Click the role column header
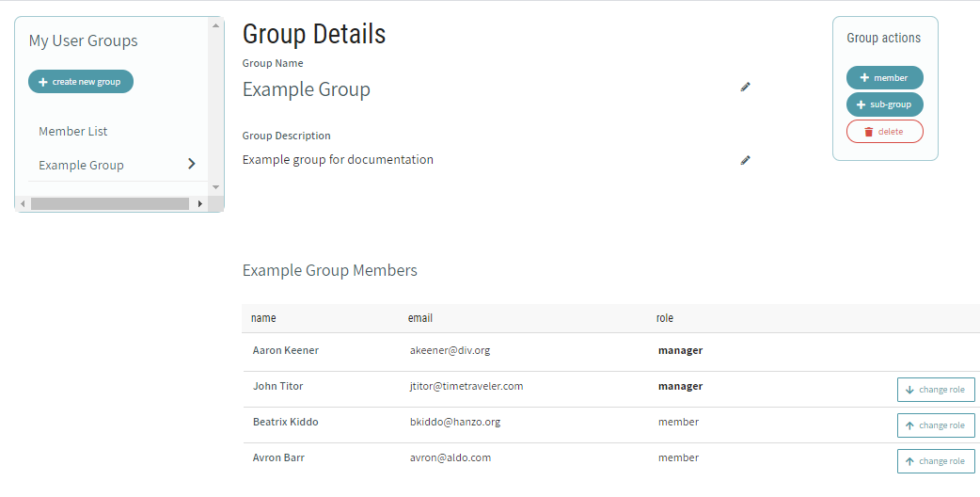 664,318
